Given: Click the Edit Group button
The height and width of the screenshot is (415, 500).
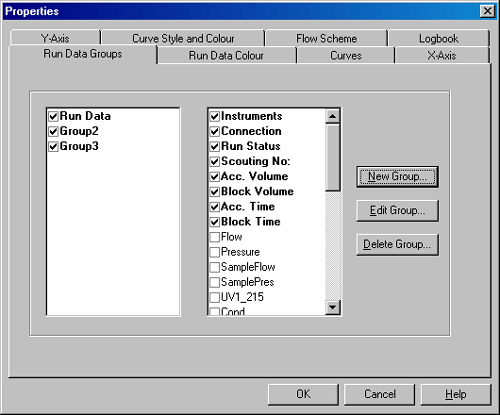Looking at the screenshot, I should tap(397, 211).
